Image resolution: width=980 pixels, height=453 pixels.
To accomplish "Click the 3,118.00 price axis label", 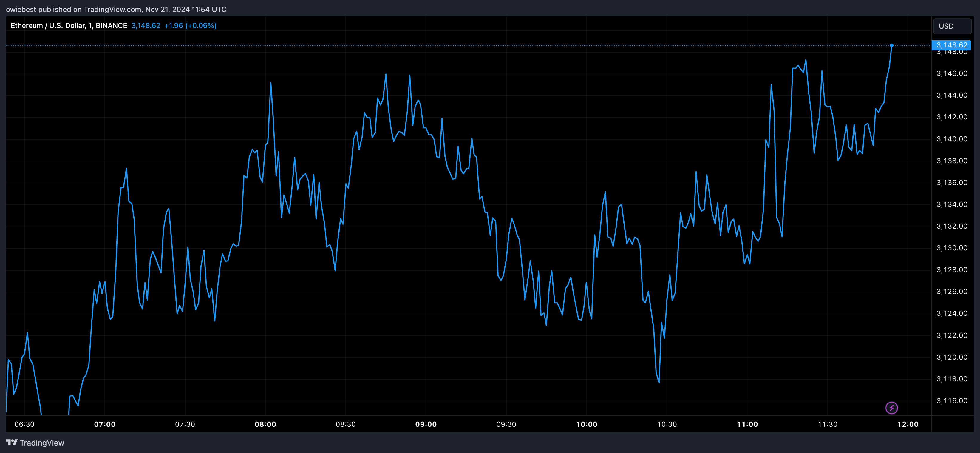I will click(952, 379).
